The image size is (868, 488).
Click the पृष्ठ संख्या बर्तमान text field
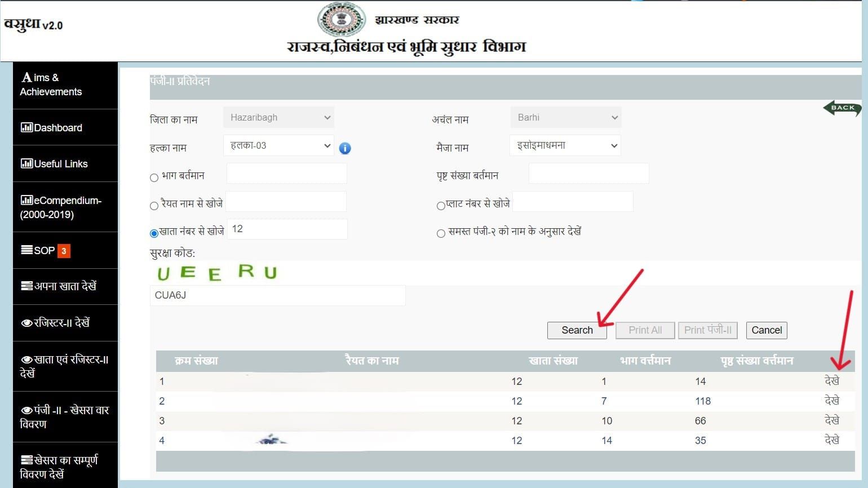589,174
